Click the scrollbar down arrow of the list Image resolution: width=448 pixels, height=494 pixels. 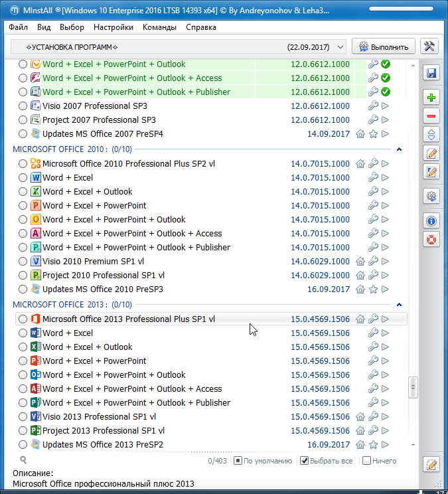(x=413, y=445)
